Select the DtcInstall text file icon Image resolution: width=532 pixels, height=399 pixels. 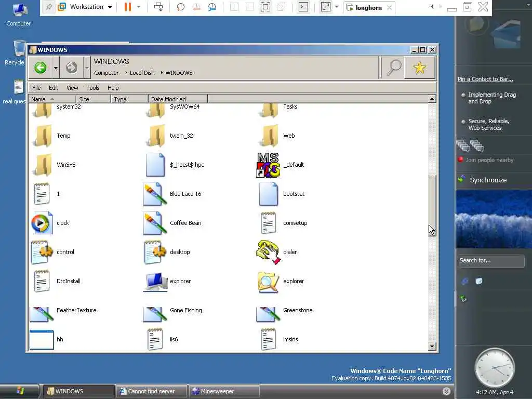click(42, 281)
